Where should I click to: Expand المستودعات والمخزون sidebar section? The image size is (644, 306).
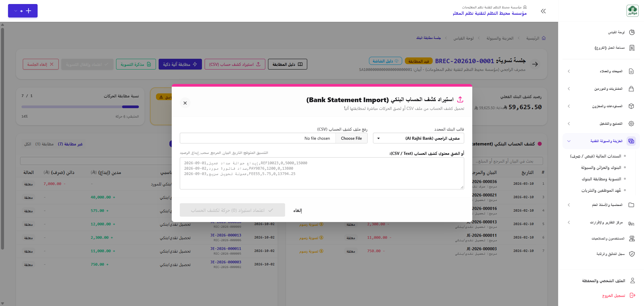click(601, 106)
